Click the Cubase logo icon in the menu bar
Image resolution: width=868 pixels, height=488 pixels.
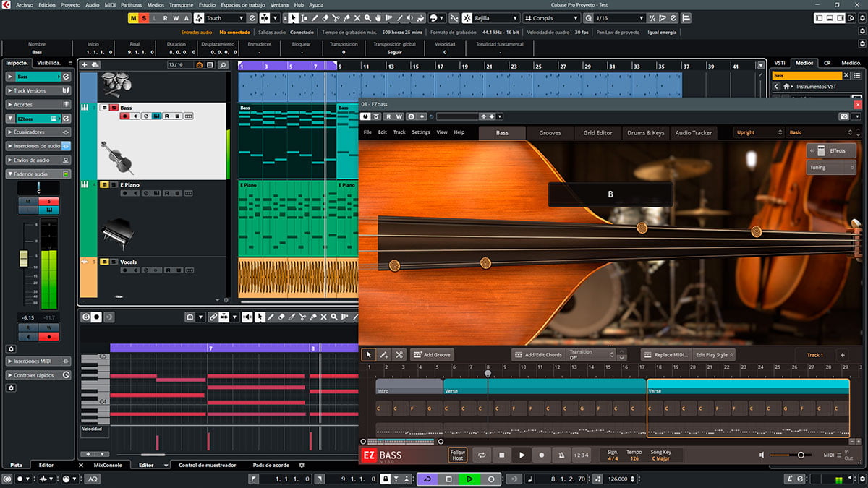coord(7,4)
